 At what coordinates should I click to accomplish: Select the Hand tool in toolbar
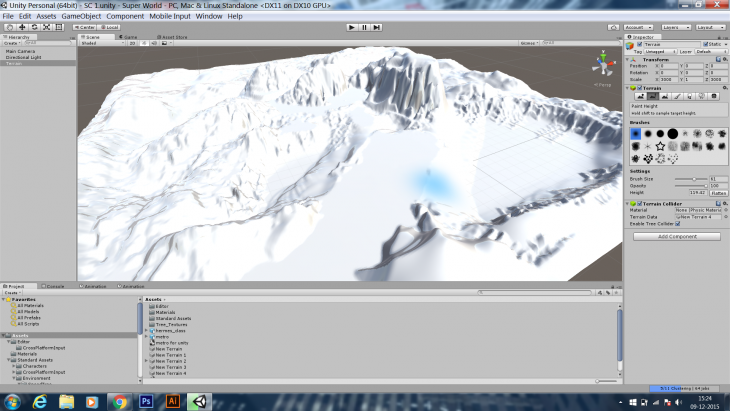coord(9,27)
